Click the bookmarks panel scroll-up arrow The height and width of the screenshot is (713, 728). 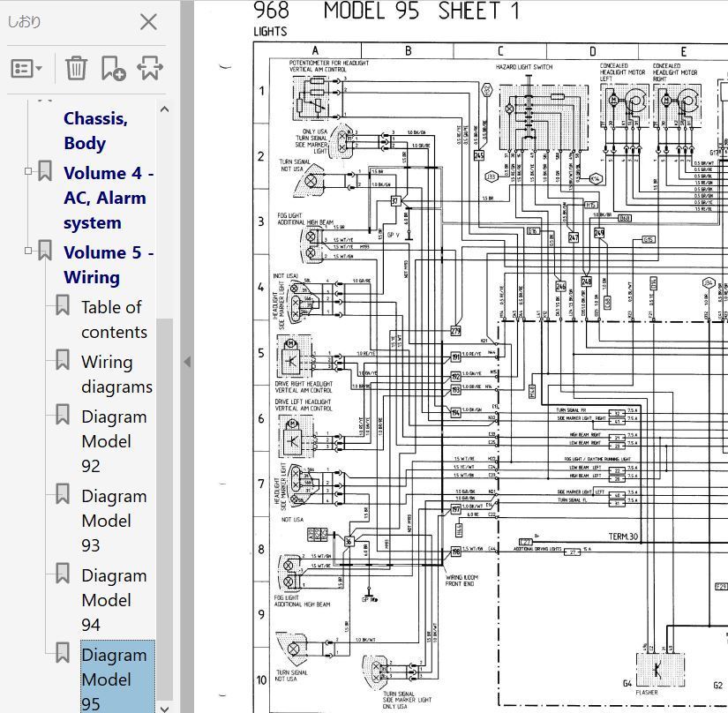tap(164, 109)
